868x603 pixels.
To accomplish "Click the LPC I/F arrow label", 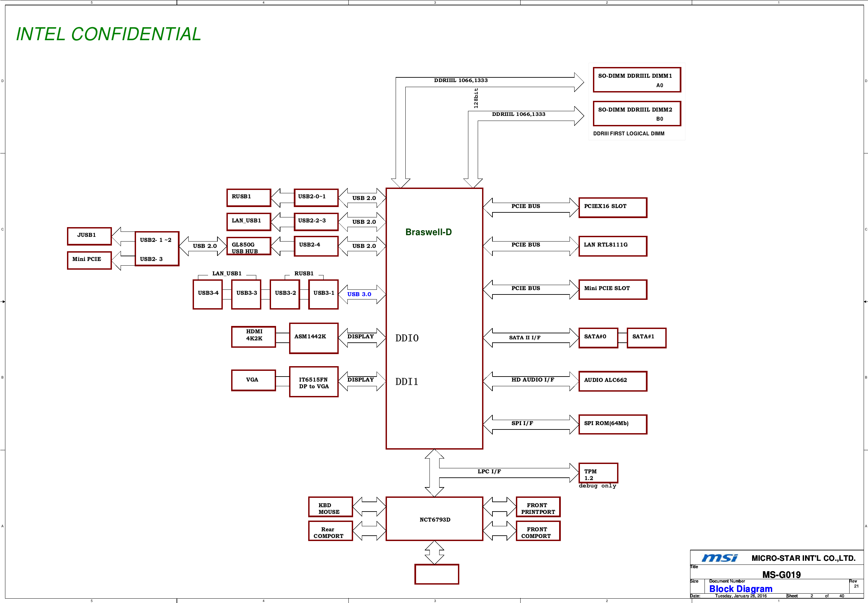I will click(x=489, y=472).
